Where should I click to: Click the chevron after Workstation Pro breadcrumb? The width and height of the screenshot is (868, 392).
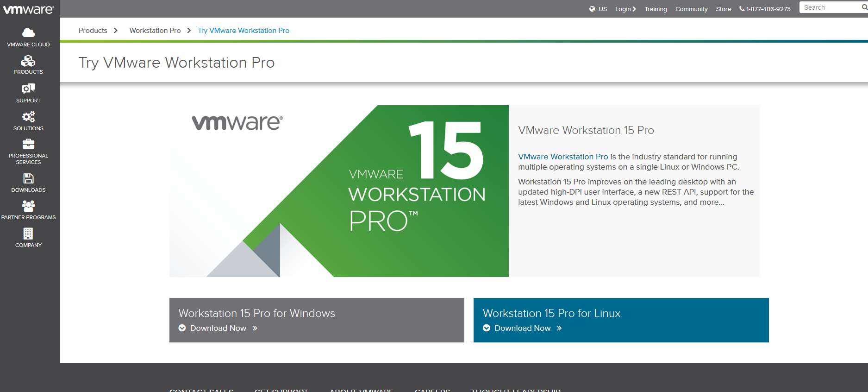[x=189, y=31]
